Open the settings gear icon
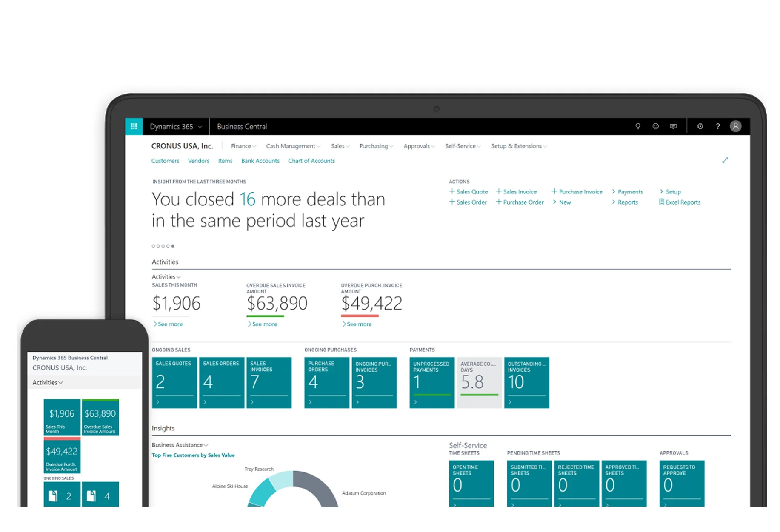Viewport: 780px width, 532px height. click(x=700, y=126)
